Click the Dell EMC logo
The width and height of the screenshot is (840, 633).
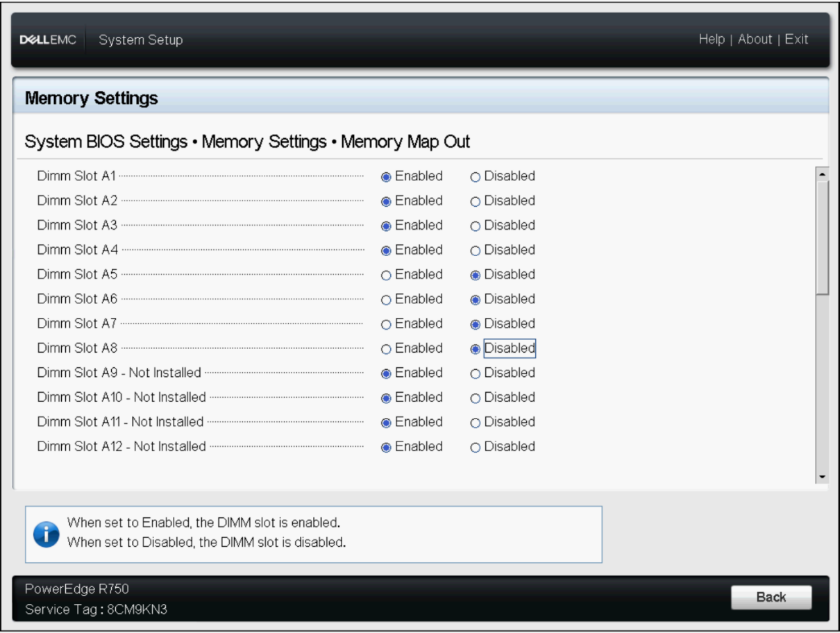coord(48,40)
